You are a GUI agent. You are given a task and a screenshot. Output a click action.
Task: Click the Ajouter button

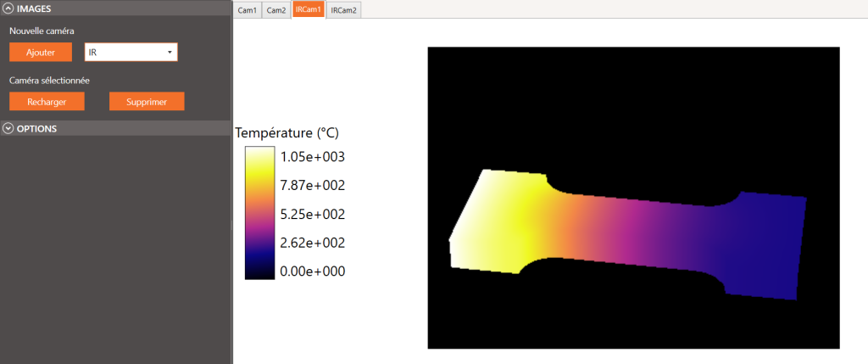pyautogui.click(x=41, y=53)
